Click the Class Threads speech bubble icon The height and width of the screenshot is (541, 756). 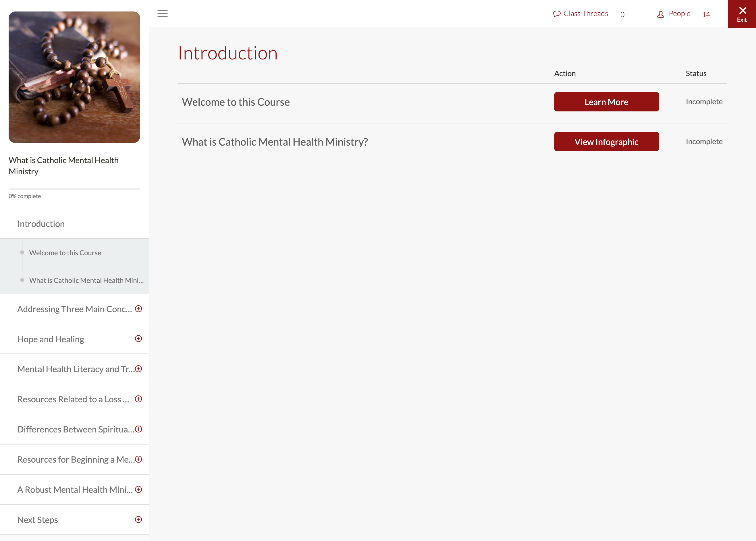click(x=556, y=14)
